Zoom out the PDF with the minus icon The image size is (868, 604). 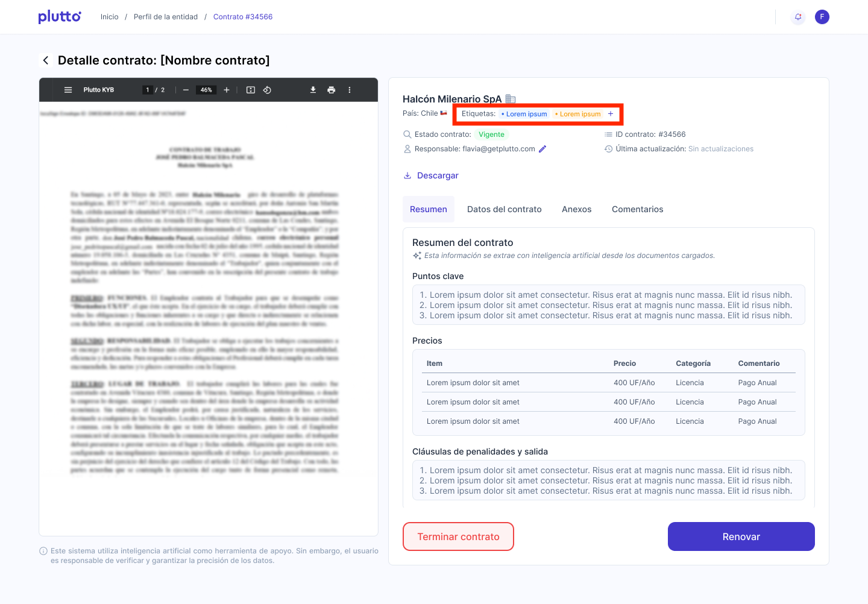[x=186, y=90]
